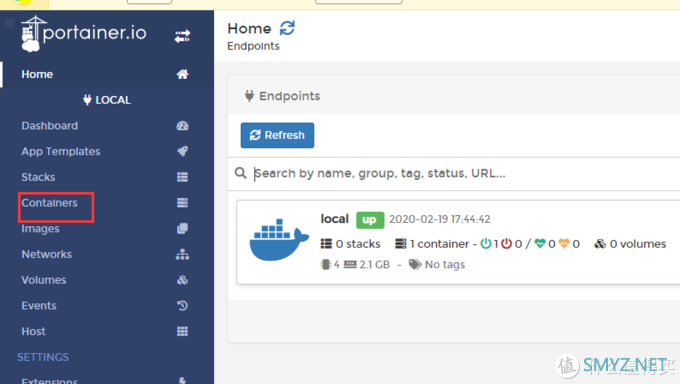This screenshot has width=680, height=384.
Task: Click the Events history icon
Action: (x=182, y=305)
